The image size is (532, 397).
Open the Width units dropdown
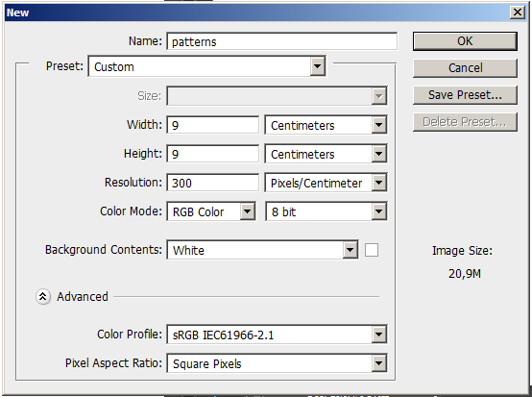326,125
